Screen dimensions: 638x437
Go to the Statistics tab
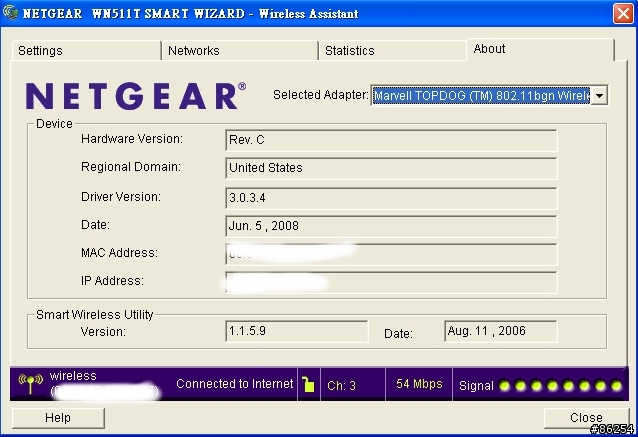[393, 50]
